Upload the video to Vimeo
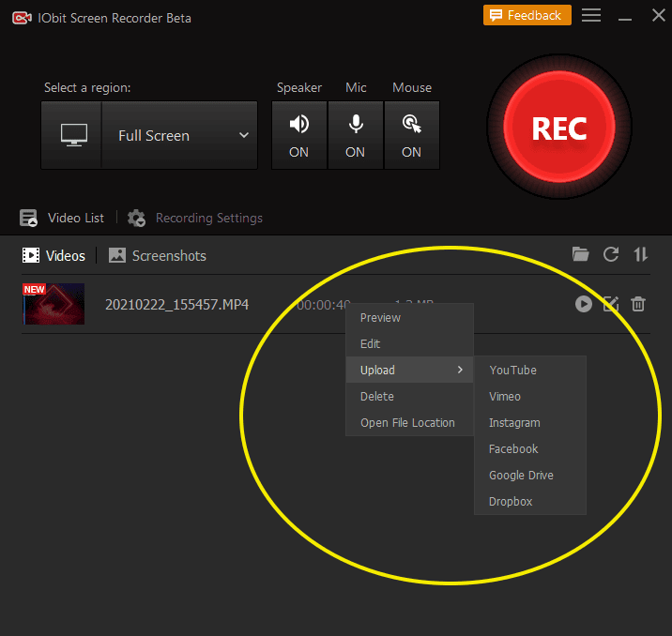The image size is (672, 636). (x=530, y=396)
